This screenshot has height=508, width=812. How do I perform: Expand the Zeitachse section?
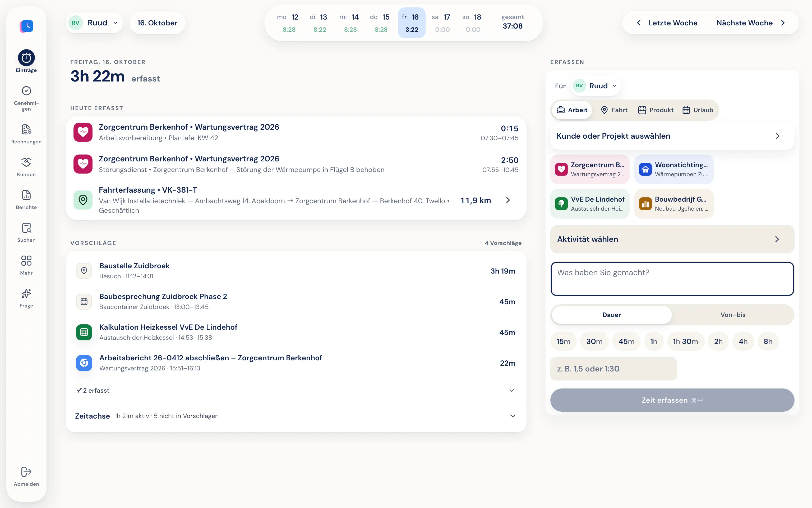pyautogui.click(x=296, y=416)
